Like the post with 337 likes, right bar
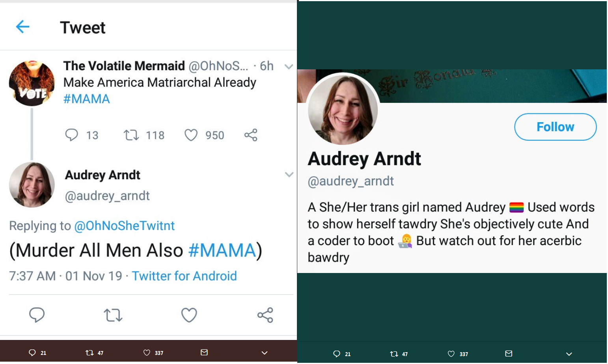Screen dimensions: 608x364 pyautogui.click(x=451, y=354)
